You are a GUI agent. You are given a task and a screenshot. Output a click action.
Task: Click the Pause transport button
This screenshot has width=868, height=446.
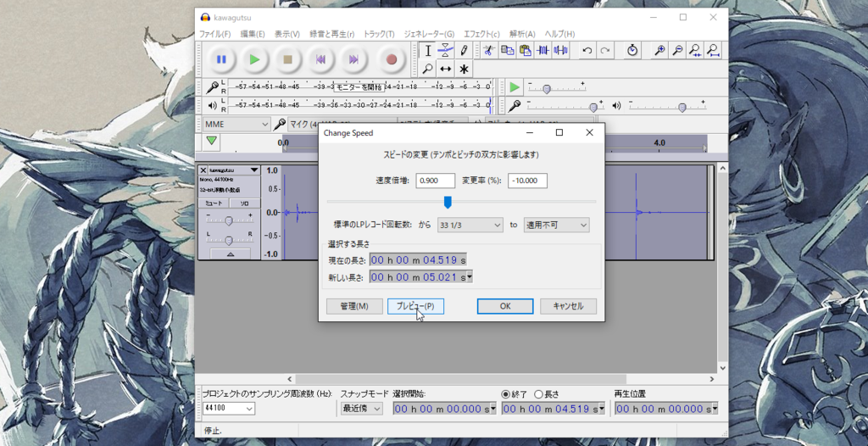pos(221,59)
